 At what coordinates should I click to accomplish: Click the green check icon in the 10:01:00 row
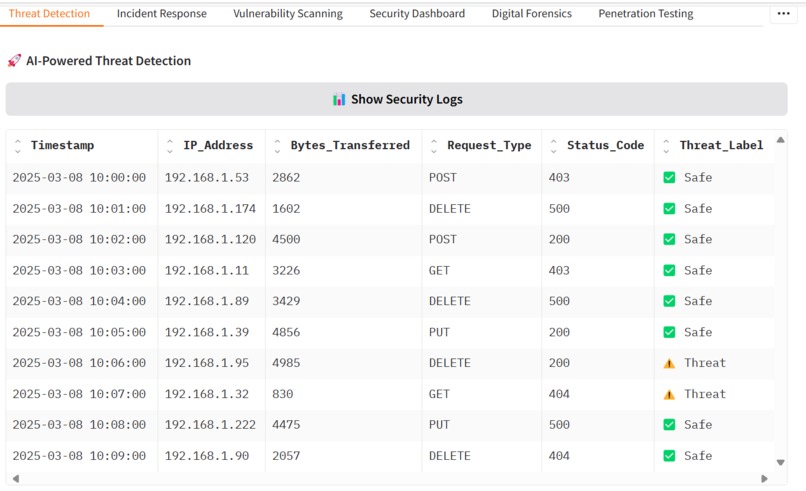[669, 209]
